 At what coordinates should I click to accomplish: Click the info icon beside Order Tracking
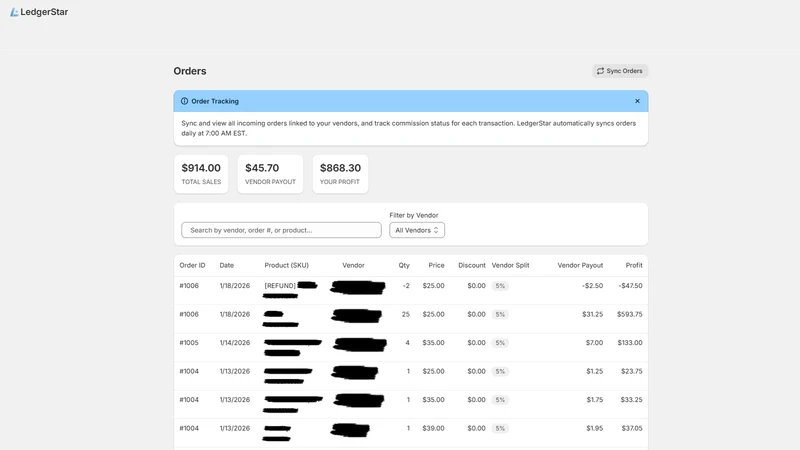184,101
